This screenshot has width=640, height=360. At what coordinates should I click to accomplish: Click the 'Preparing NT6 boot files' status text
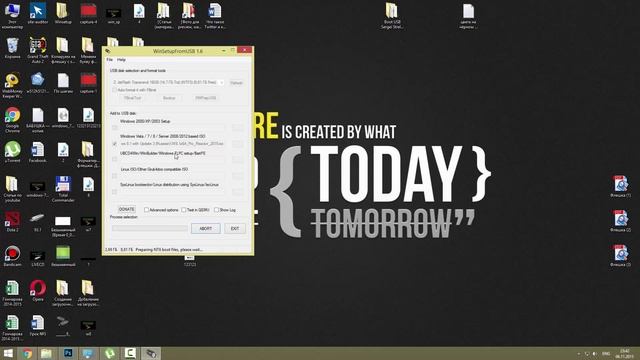169,249
